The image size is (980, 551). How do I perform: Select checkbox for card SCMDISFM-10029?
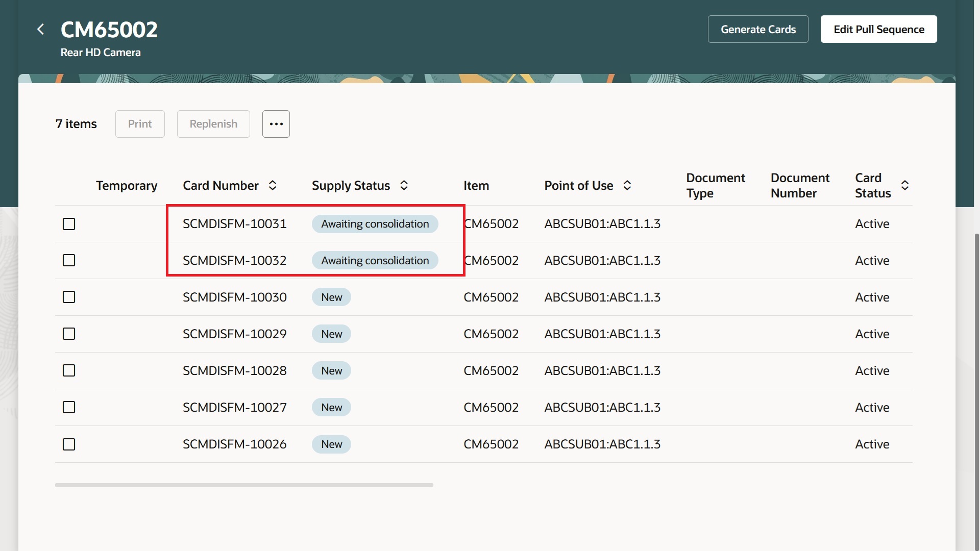click(69, 334)
